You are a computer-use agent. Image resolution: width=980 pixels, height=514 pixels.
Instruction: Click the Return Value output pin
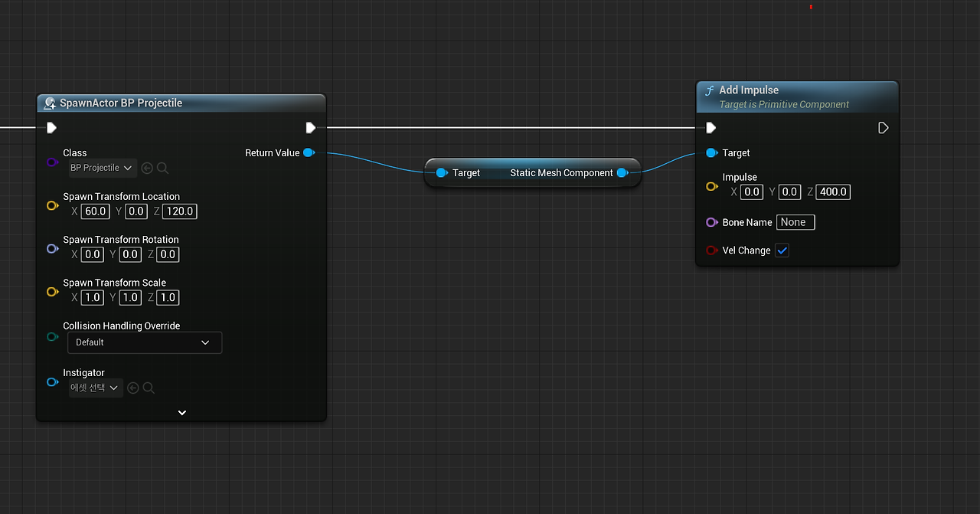[309, 152]
